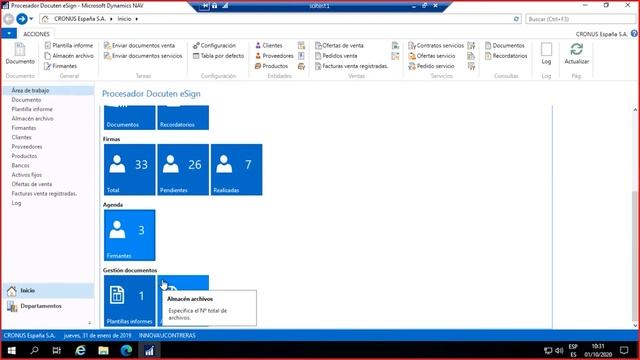Click the small icon right of Clientes

click(301, 45)
